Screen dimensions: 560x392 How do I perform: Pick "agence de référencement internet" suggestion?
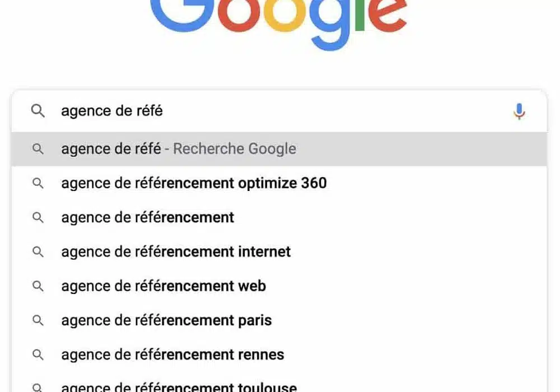pyautogui.click(x=176, y=252)
